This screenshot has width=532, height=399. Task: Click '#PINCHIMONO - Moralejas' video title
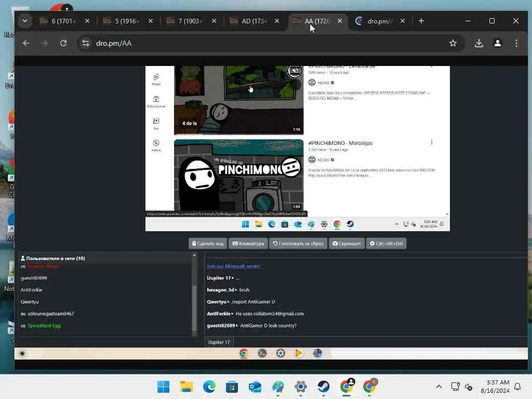click(x=340, y=143)
